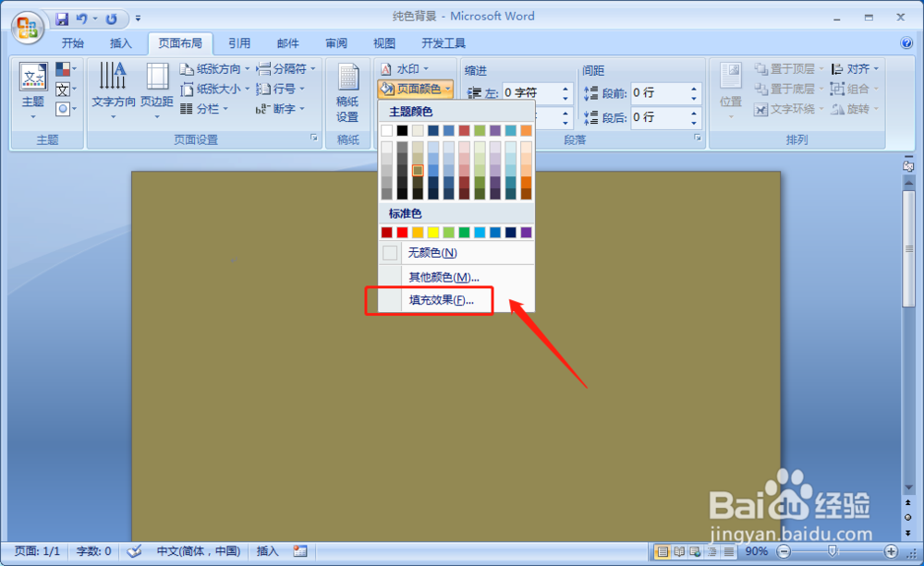
Task: Open Paragraph dialog launcher
Action: (698, 138)
